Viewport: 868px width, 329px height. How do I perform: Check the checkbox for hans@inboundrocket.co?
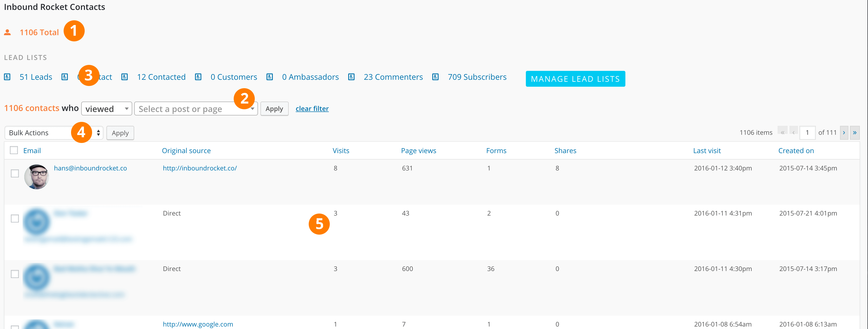click(15, 173)
